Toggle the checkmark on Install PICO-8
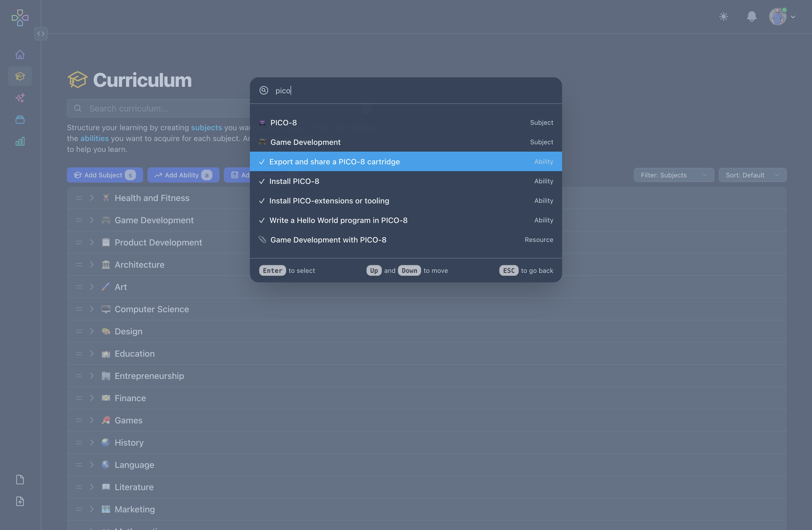 click(262, 181)
